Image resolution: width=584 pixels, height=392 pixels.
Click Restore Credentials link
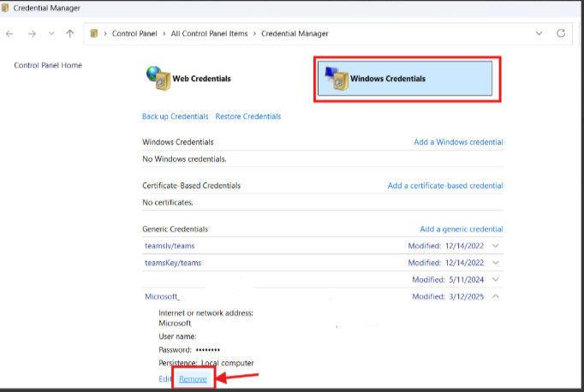click(248, 116)
